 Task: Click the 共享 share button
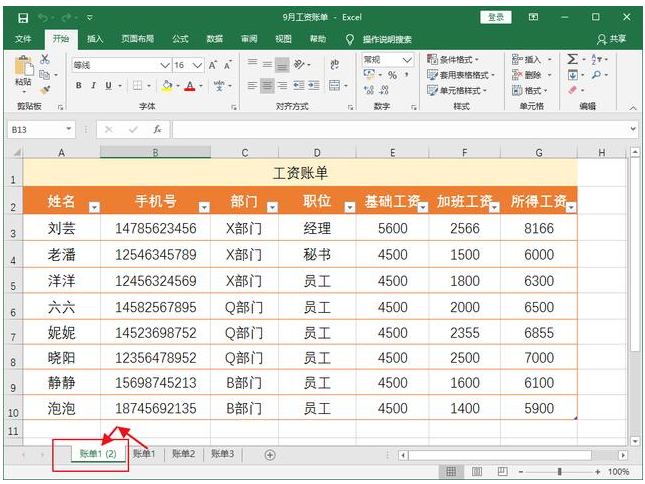[611, 39]
